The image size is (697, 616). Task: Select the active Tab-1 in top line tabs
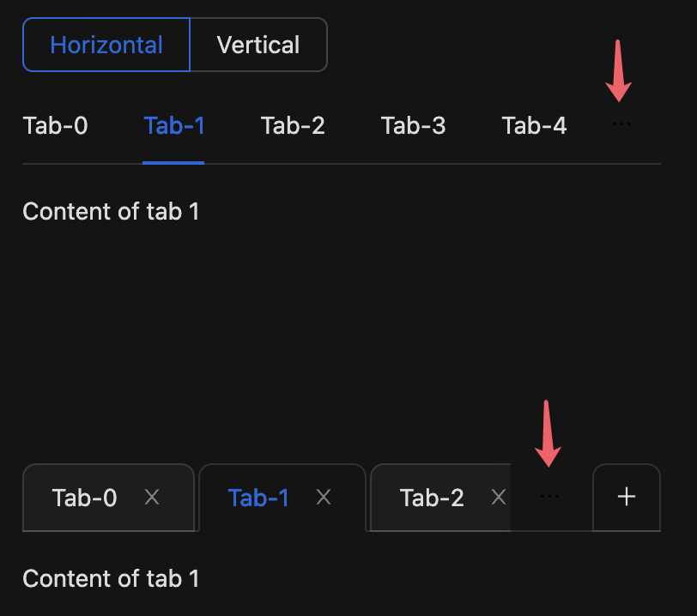tap(173, 126)
